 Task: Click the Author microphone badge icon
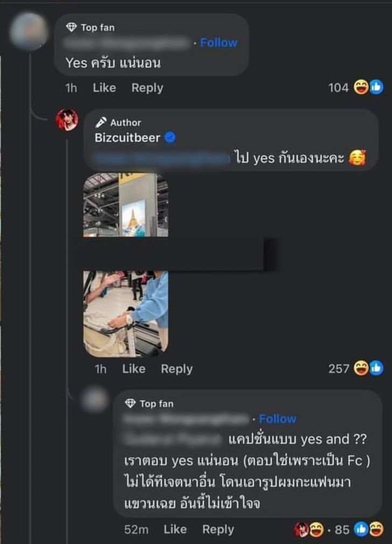pos(101,122)
